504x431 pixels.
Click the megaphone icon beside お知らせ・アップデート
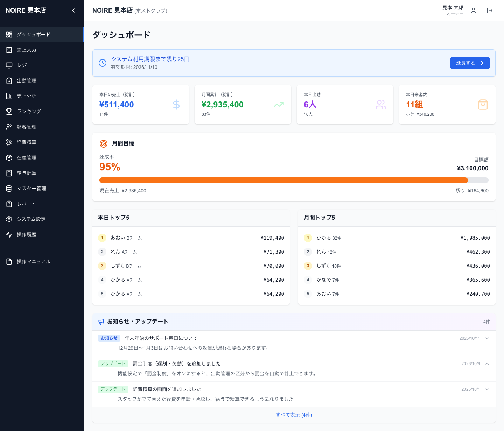(x=101, y=322)
